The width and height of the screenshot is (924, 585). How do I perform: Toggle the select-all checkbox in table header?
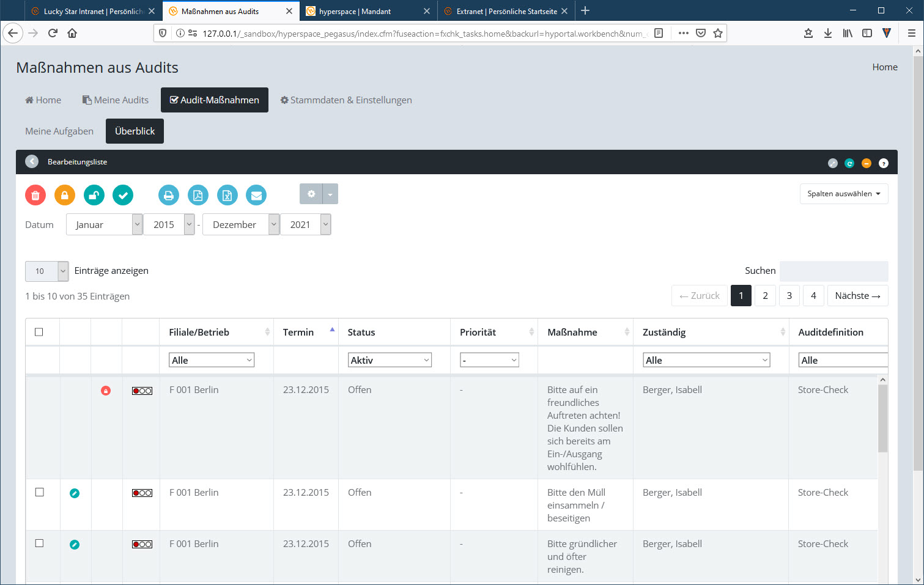click(x=39, y=332)
